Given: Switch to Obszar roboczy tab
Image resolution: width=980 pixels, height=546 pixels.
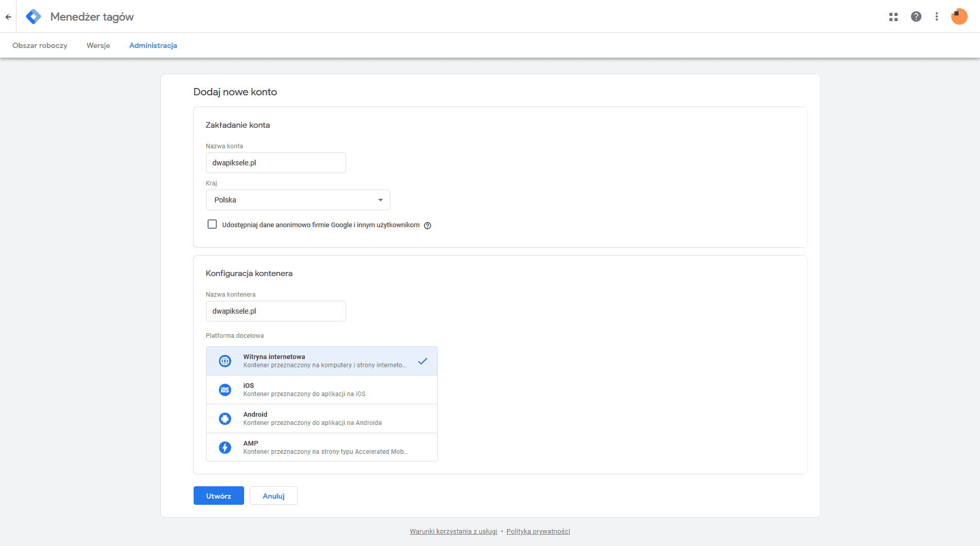Looking at the screenshot, I should [40, 46].
